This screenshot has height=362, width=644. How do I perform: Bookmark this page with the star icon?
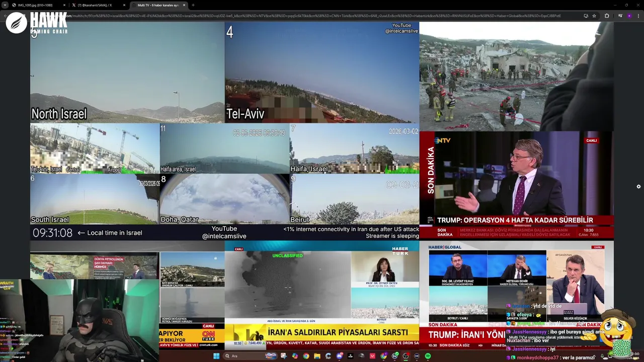pyautogui.click(x=594, y=16)
